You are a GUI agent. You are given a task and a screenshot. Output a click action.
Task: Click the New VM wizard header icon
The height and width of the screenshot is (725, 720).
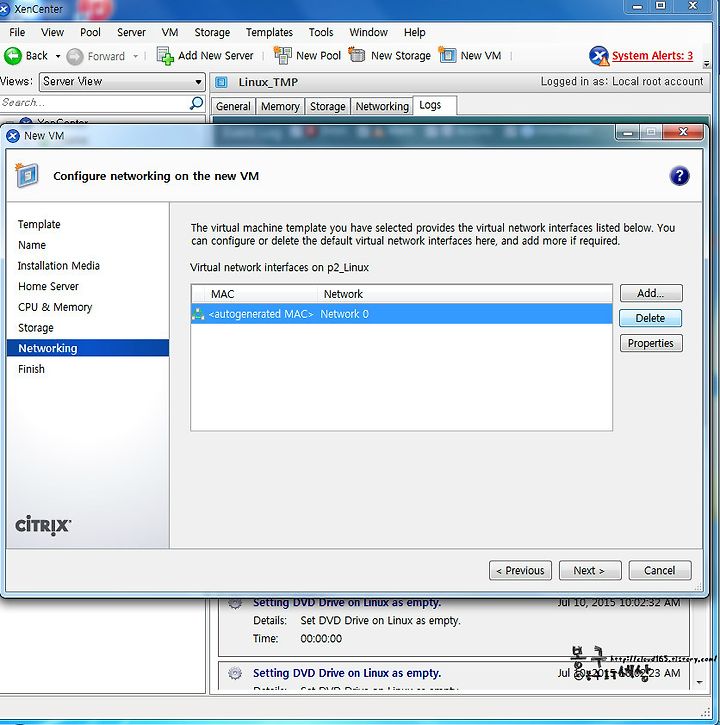pyautogui.click(x=27, y=175)
